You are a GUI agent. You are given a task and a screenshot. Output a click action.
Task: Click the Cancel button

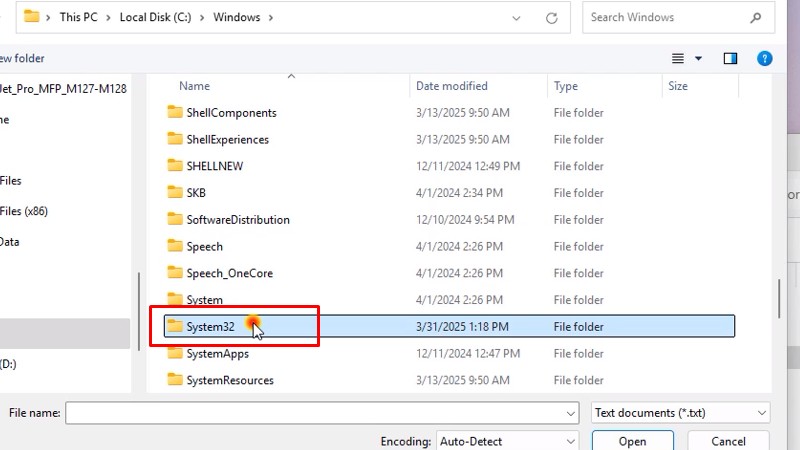728,441
